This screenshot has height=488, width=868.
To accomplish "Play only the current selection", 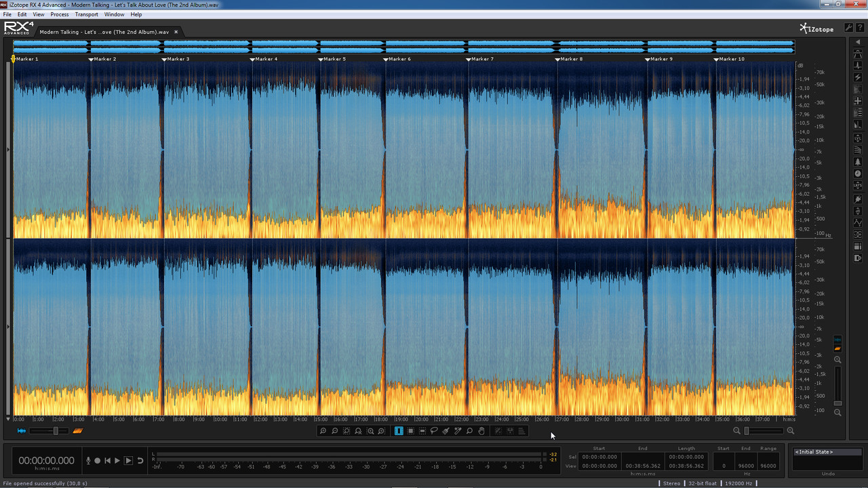I will coord(128,461).
